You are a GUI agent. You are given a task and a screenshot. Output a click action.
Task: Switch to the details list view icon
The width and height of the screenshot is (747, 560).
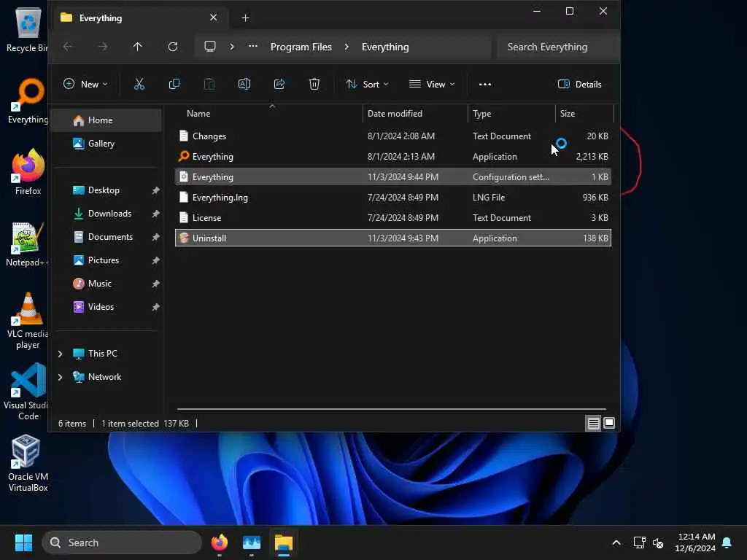tap(593, 423)
